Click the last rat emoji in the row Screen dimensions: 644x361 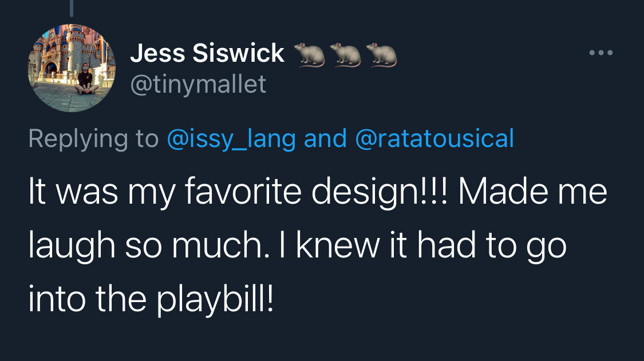pos(382,54)
